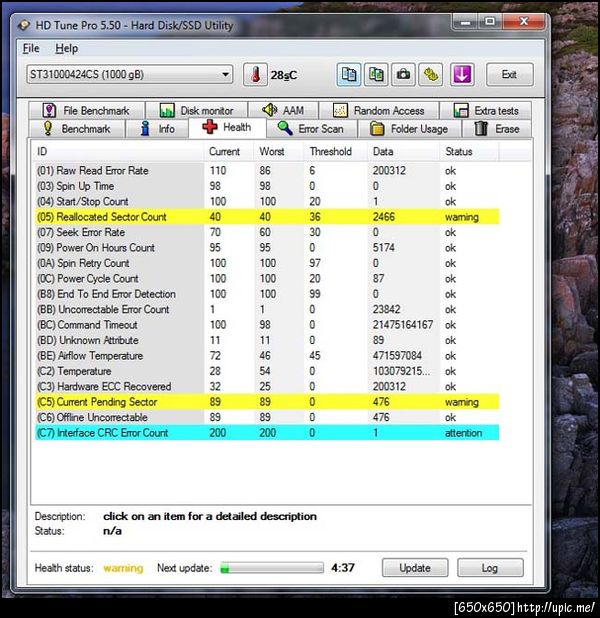Screen dimensions: 600x618
Task: Click the temperature thermometer icon
Action: pos(255,74)
